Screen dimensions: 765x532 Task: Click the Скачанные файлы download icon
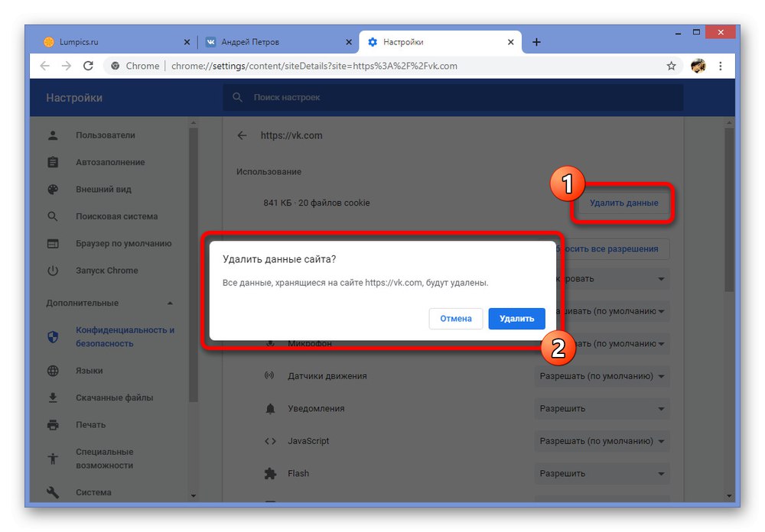click(x=53, y=397)
